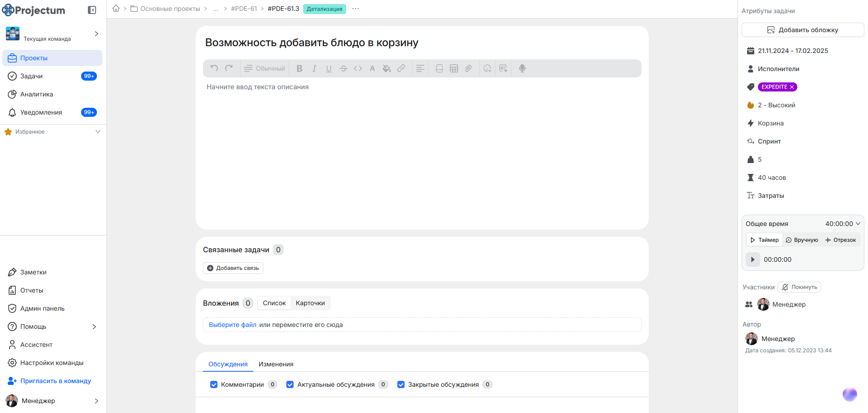Select the italic formatting icon

(314, 68)
